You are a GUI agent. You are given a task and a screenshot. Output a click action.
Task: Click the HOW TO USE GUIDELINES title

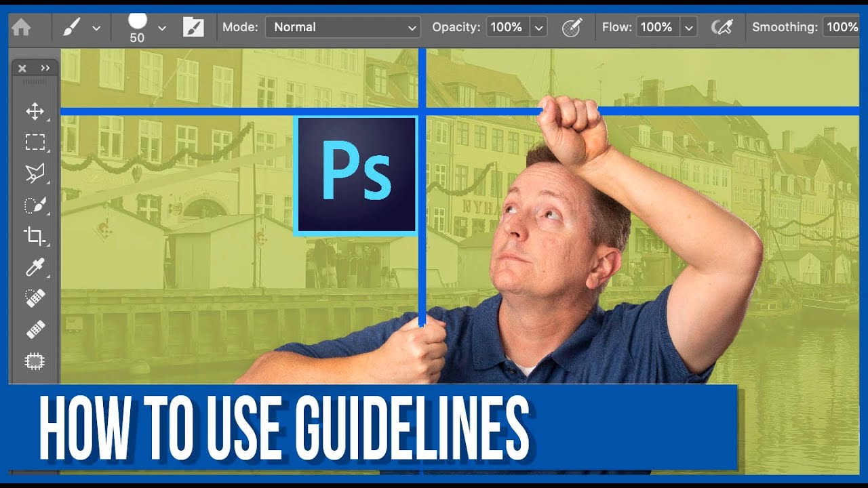pyautogui.click(x=284, y=430)
